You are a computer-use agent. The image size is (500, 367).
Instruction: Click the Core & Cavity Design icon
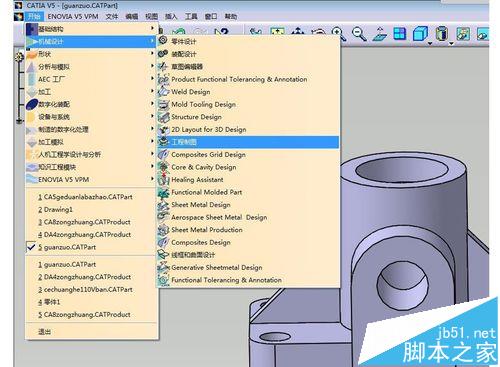pyautogui.click(x=163, y=167)
